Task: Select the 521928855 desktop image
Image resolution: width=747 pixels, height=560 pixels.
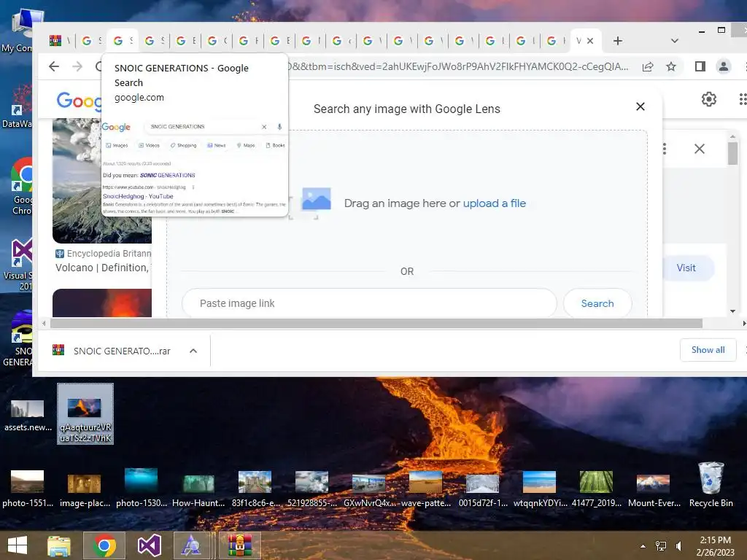Action: [x=311, y=488]
